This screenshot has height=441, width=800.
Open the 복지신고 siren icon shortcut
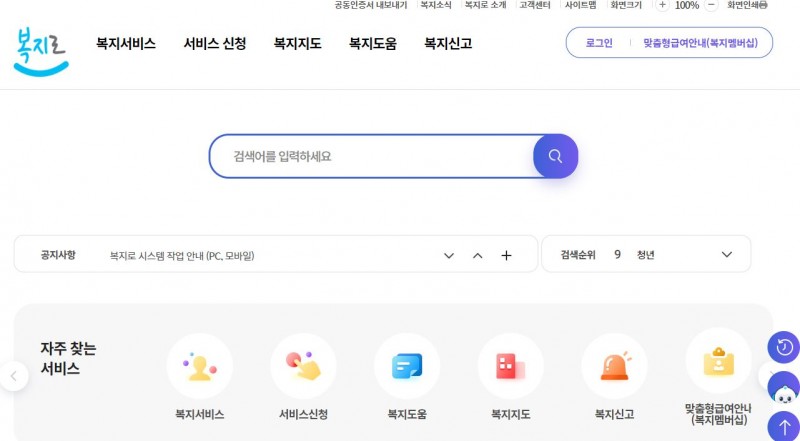click(x=614, y=367)
